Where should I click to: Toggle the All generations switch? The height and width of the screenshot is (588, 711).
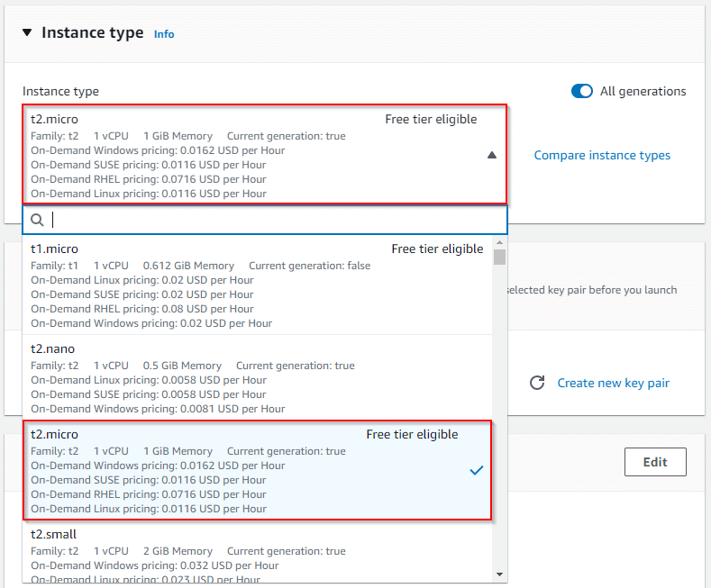(x=582, y=91)
